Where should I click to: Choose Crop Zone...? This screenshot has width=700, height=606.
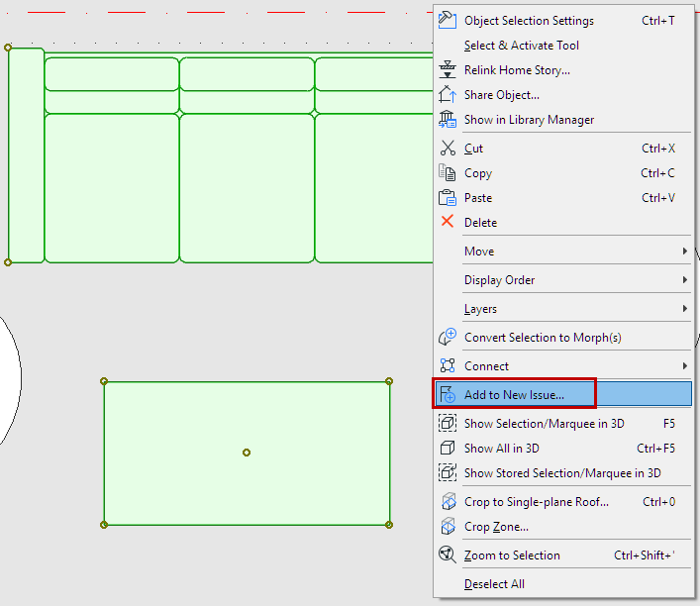coord(563,527)
